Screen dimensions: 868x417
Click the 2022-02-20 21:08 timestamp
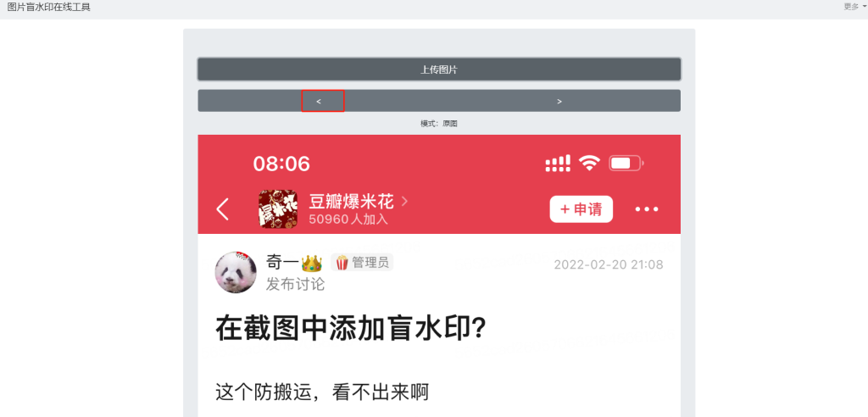(609, 264)
